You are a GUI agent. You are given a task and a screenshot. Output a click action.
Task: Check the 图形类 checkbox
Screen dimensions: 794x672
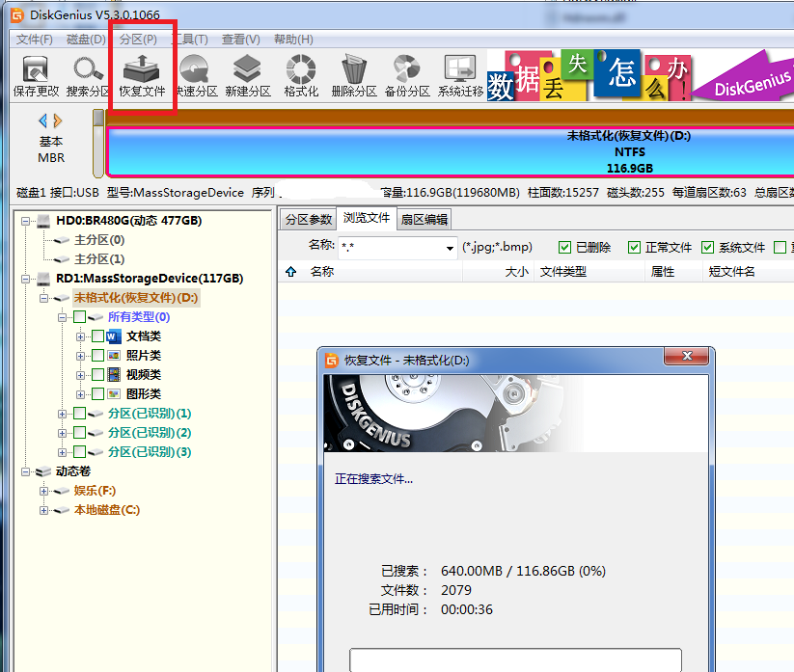pyautogui.click(x=98, y=394)
